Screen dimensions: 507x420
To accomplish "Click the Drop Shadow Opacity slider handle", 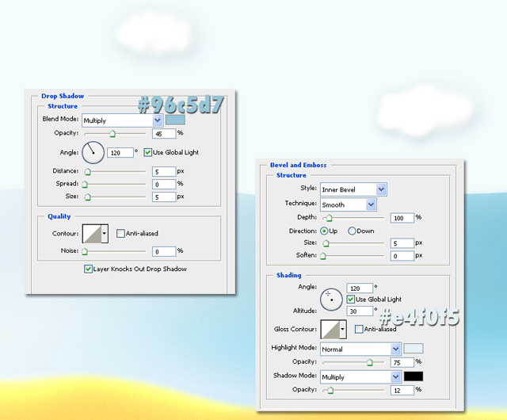I will coord(112,134).
